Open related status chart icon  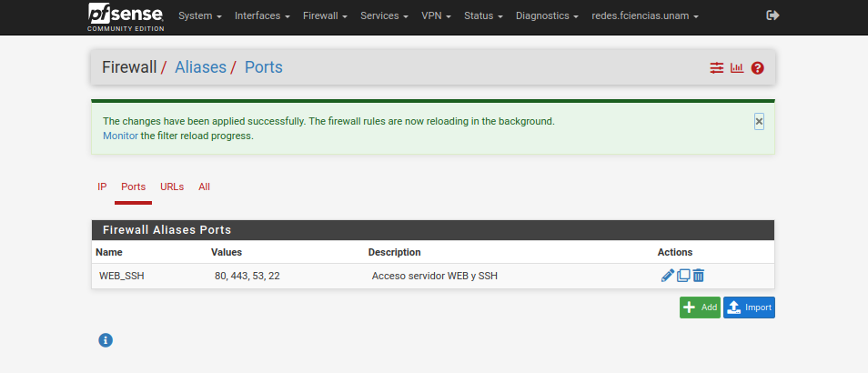737,68
